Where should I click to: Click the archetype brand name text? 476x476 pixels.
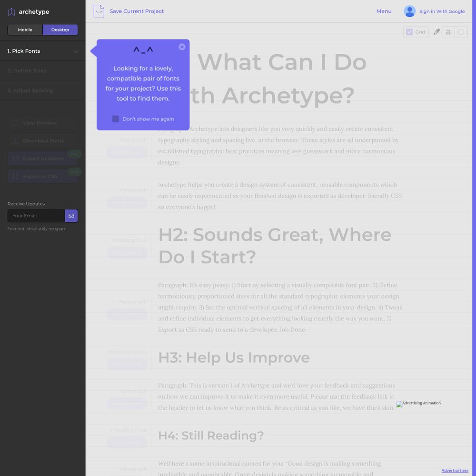point(34,12)
